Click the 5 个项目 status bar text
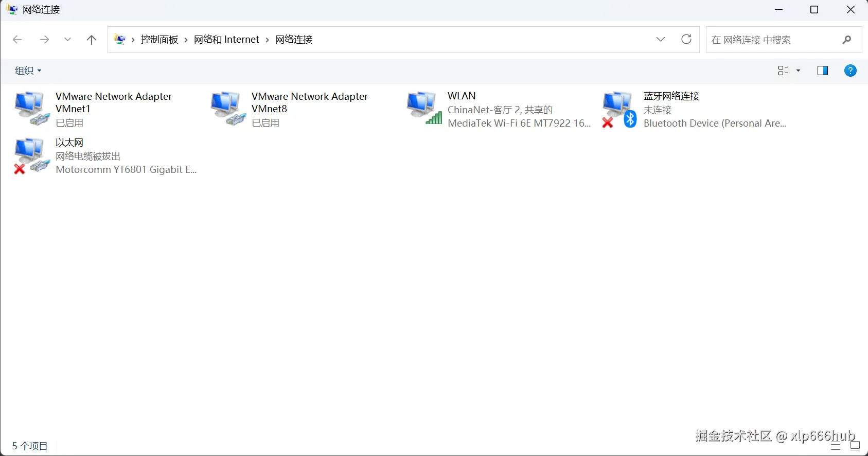The height and width of the screenshot is (456, 868). (x=30, y=446)
